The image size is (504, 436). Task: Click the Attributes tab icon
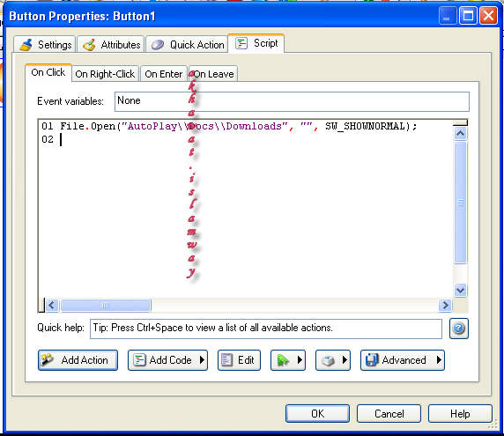click(x=89, y=45)
